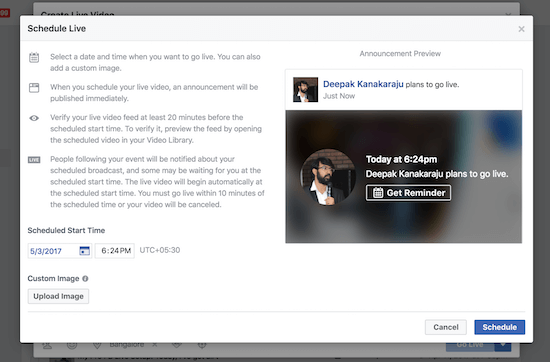Click the 6:24 PM time field
The image size is (550, 362).
(115, 251)
